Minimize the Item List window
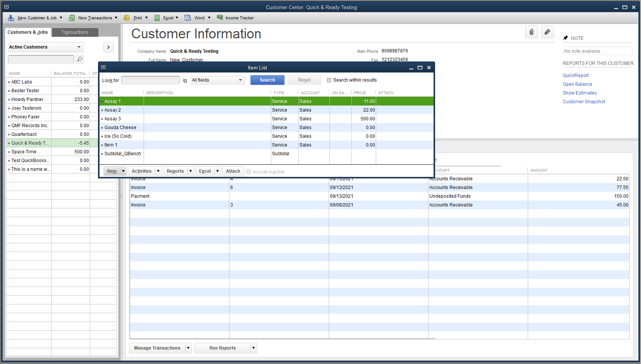 coord(411,68)
